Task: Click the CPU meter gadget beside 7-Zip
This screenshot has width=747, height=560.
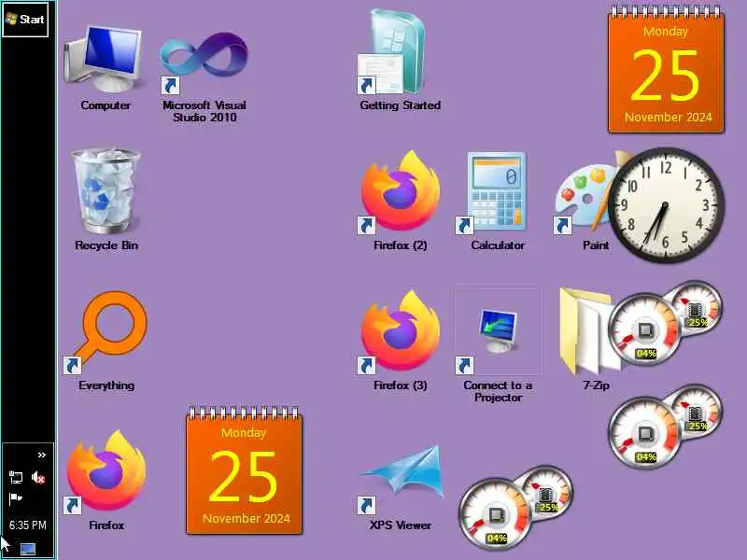Action: point(665,323)
